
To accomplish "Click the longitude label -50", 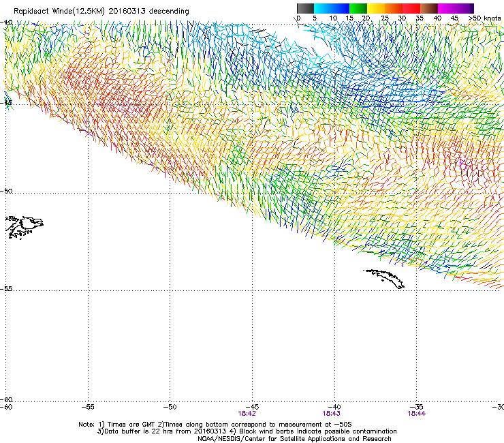I will tap(170, 407).
